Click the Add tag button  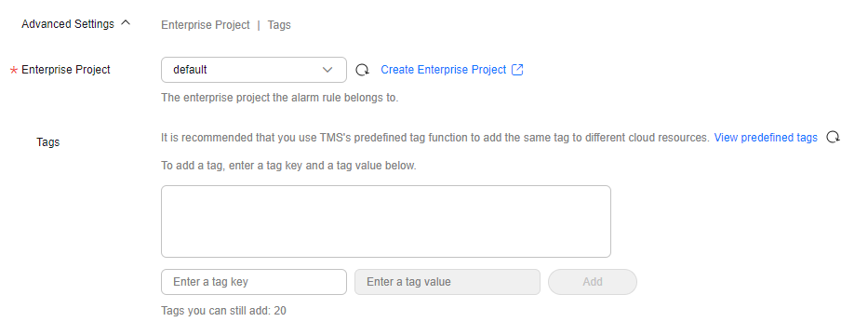pyautogui.click(x=593, y=282)
